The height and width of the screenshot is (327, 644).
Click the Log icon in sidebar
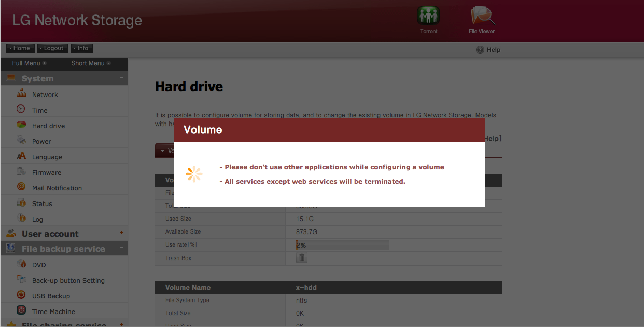coord(21,219)
